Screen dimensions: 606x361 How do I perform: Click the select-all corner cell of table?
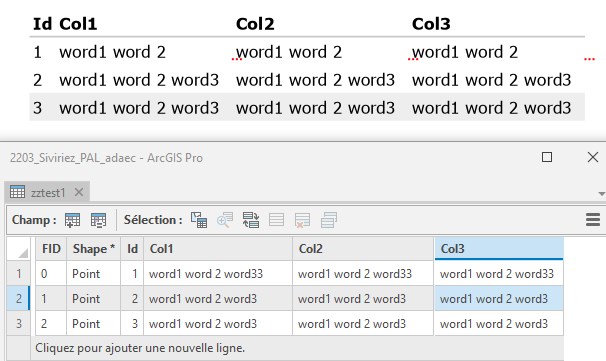19,249
